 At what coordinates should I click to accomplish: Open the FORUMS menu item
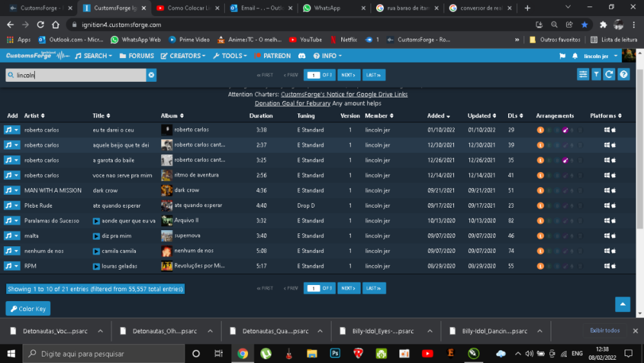137,56
